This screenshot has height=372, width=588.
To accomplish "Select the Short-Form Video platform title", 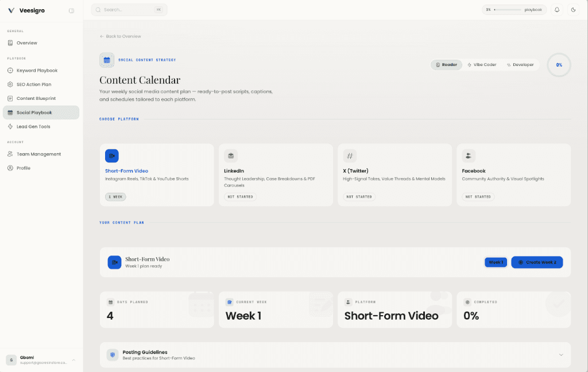I will pos(126,171).
